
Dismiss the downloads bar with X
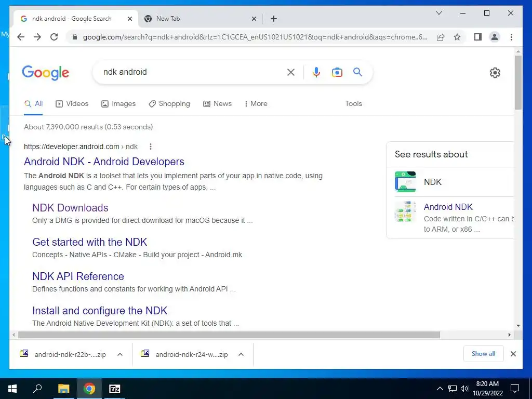click(x=513, y=354)
